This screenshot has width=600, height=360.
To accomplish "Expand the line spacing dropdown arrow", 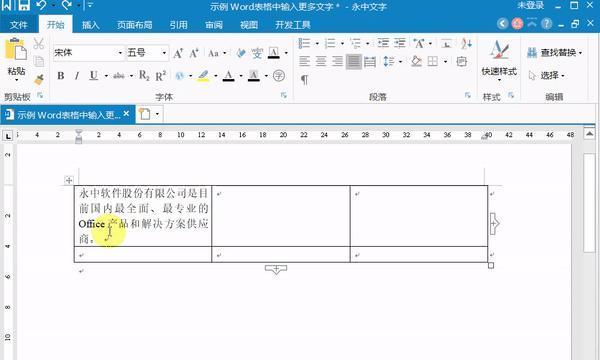I will click(400, 62).
